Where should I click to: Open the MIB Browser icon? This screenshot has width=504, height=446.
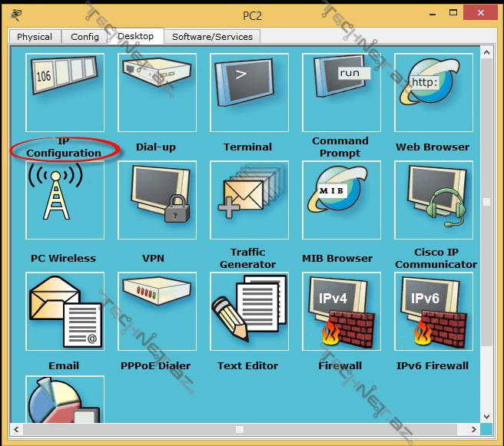coord(341,200)
